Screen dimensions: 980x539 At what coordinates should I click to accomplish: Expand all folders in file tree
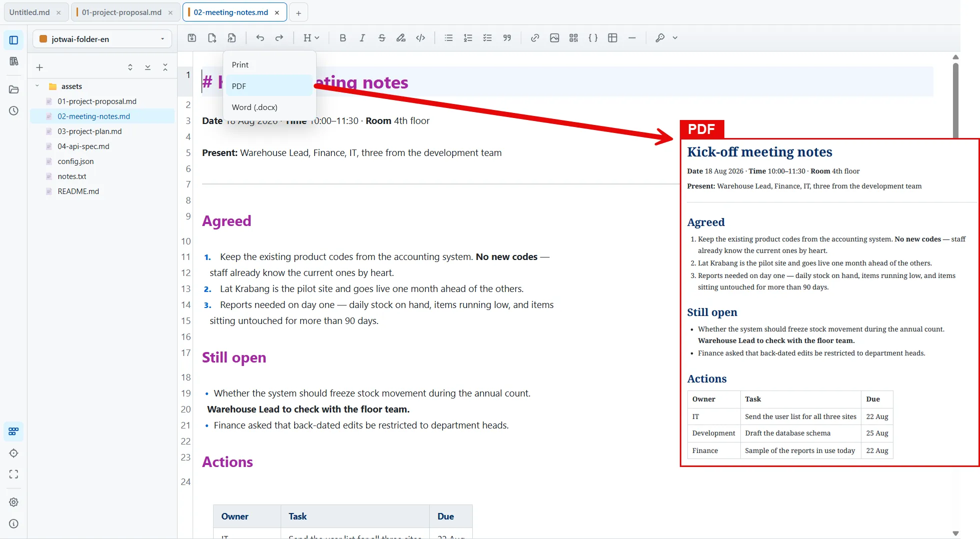point(148,67)
